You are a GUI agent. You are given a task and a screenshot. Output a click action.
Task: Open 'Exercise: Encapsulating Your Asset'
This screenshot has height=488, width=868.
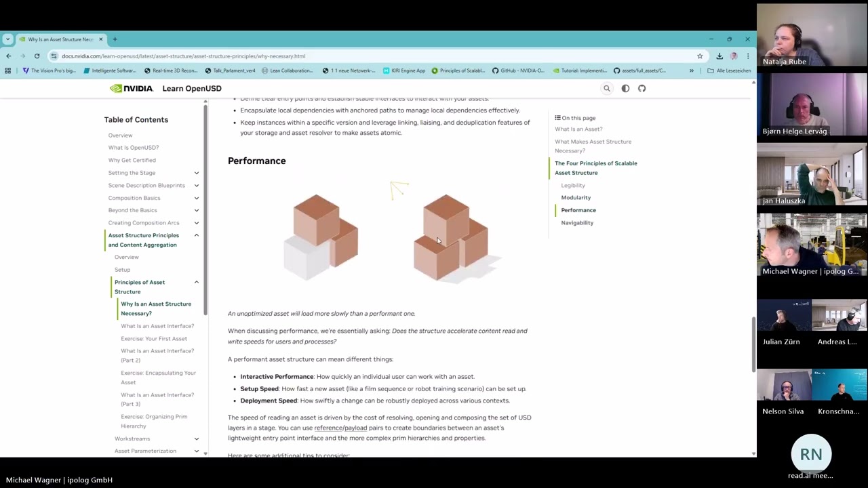point(158,378)
